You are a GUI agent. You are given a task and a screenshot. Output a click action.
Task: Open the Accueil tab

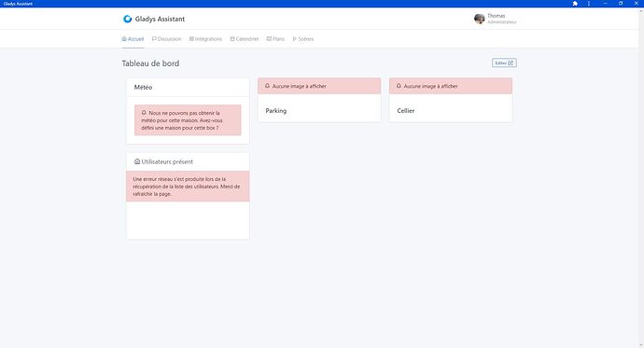point(133,39)
